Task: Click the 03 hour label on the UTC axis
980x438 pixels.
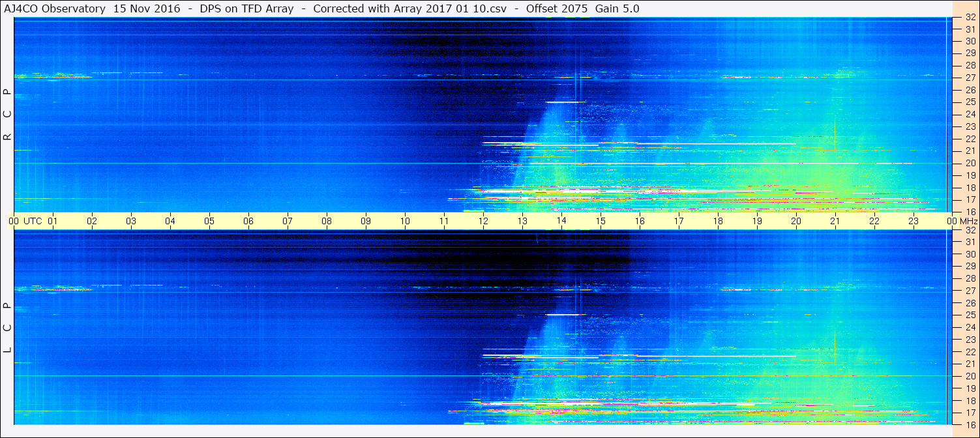Action: 131,221
